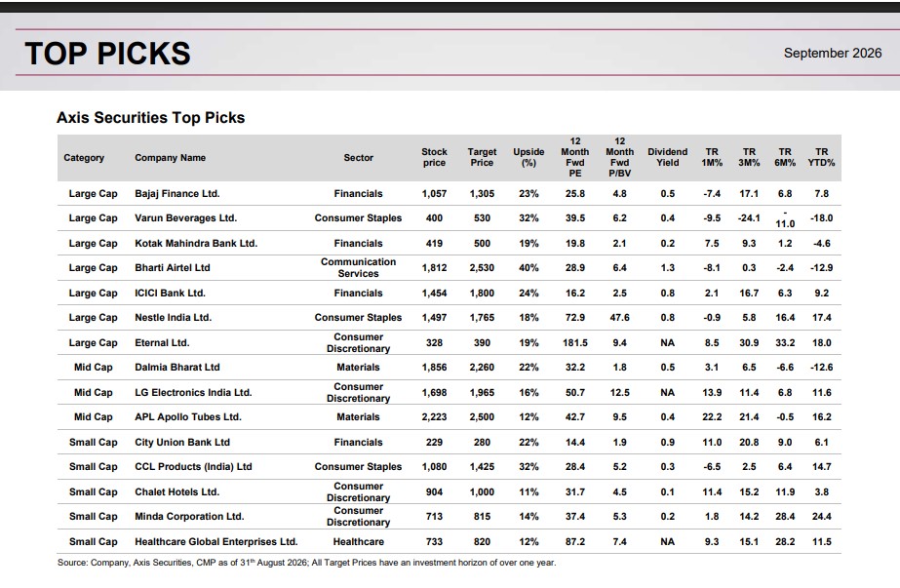Click the Company Name column header
The height and width of the screenshot is (588, 900).
(170, 157)
